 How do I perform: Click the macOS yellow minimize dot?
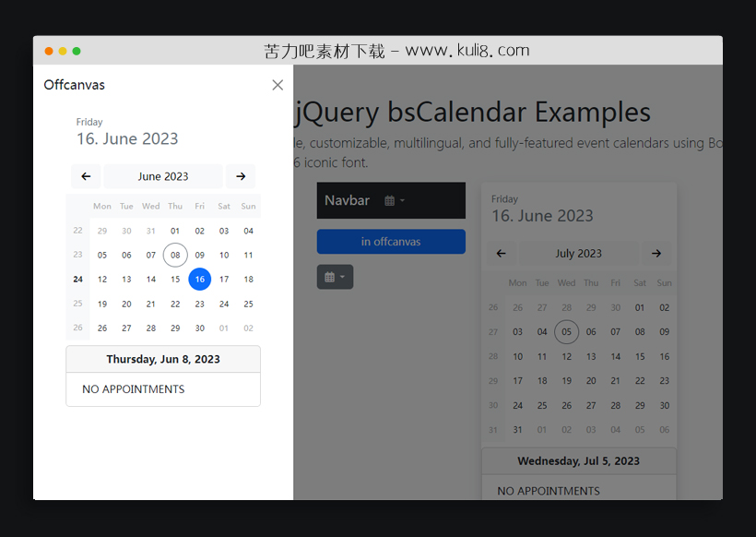(63, 51)
